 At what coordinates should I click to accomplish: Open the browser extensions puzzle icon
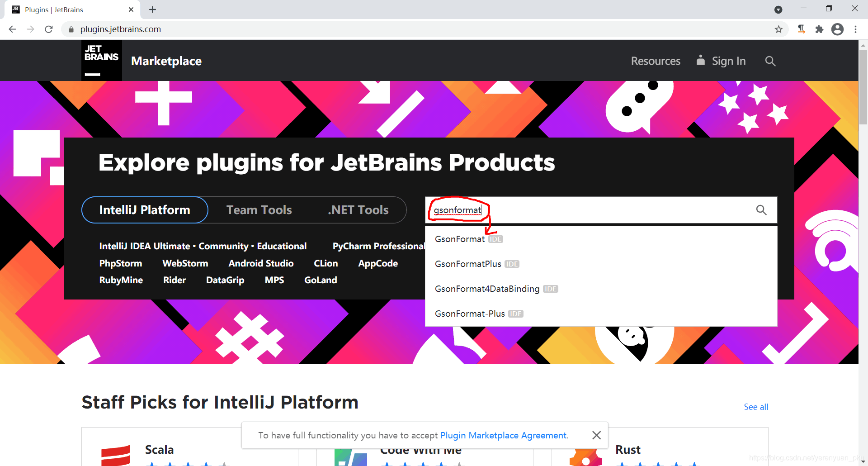pos(819,29)
